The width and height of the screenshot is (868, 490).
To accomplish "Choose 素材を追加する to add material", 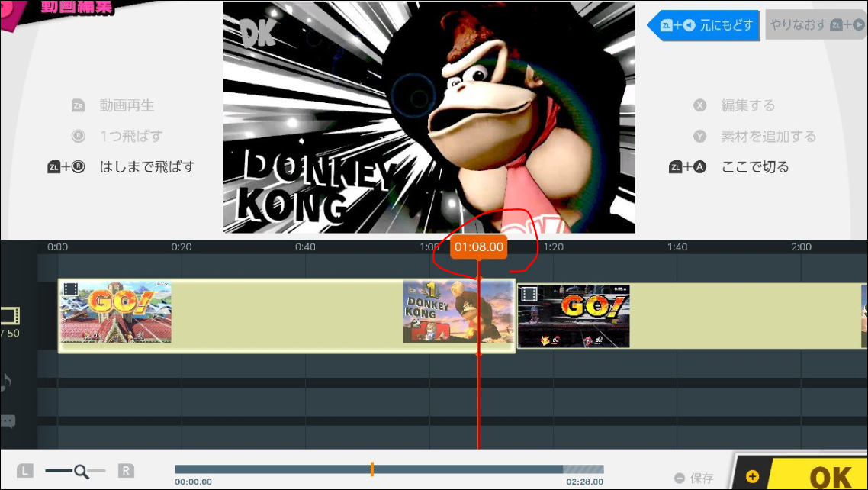I will point(768,136).
